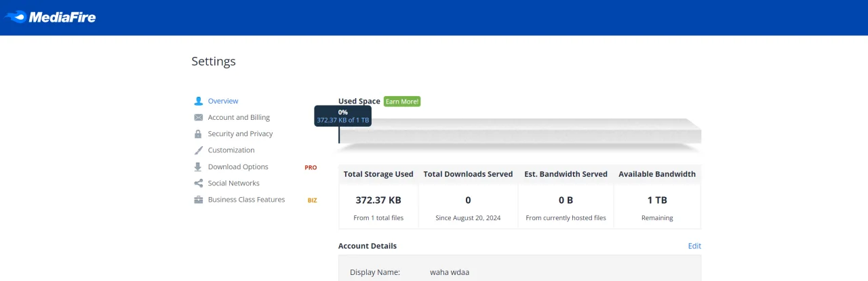This screenshot has height=281, width=868.
Task: Click the Customization brush icon
Action: tap(199, 150)
